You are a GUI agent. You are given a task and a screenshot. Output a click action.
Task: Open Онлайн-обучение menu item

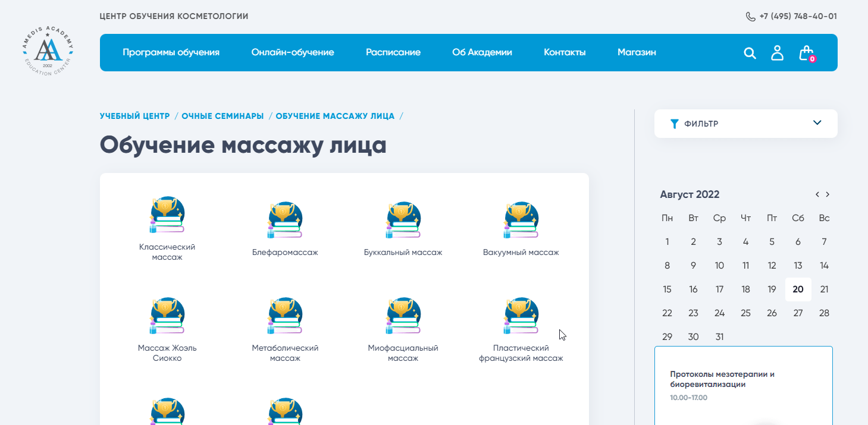click(292, 52)
